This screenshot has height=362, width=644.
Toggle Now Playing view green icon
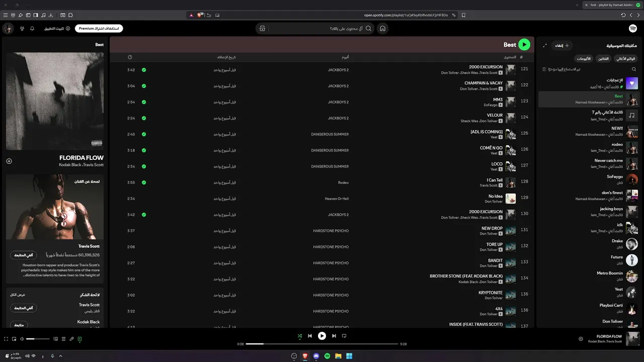coord(79,339)
